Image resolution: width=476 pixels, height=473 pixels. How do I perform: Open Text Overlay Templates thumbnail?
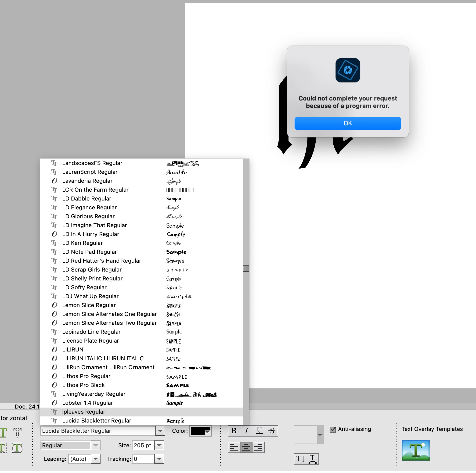(415, 450)
